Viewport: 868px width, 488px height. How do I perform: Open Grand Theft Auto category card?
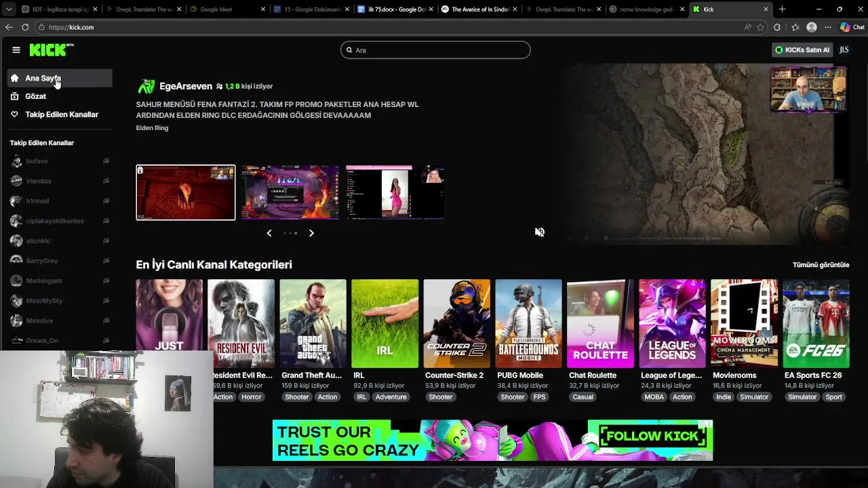[x=313, y=324]
